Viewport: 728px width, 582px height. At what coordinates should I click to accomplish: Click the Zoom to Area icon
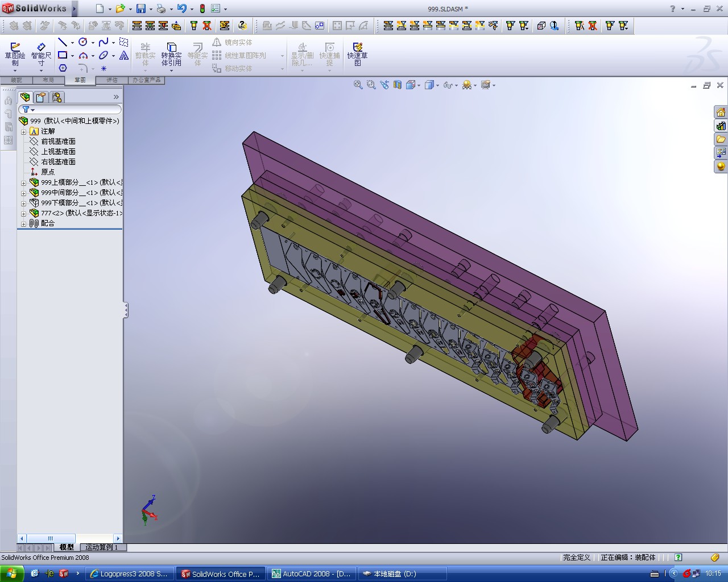[371, 85]
